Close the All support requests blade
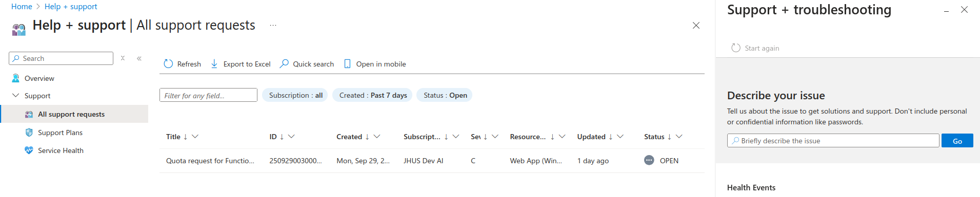This screenshot has height=197, width=980. pos(696,25)
